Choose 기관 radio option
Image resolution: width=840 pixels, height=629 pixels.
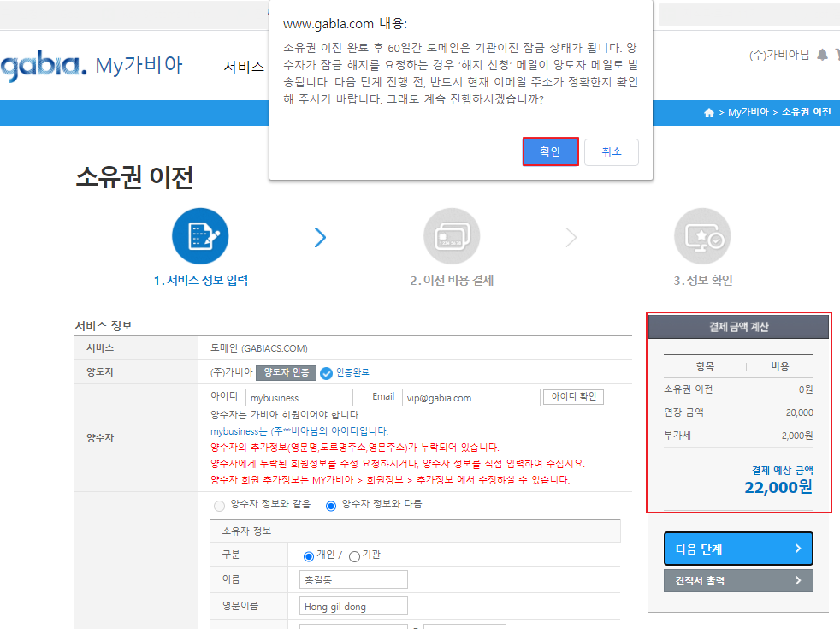tap(354, 556)
